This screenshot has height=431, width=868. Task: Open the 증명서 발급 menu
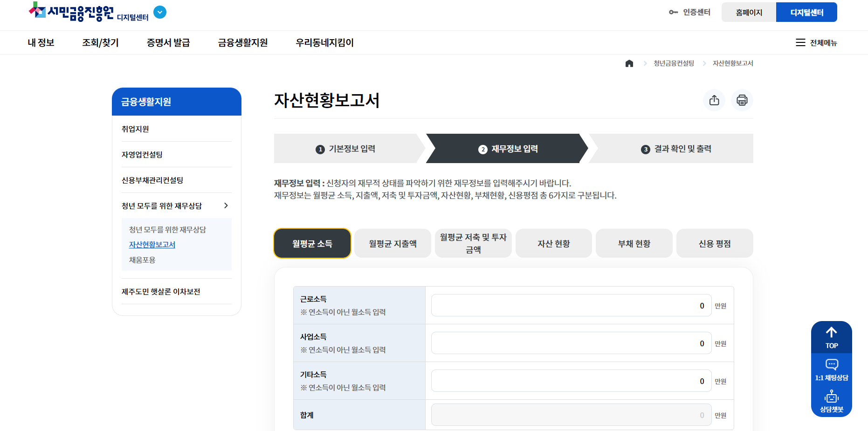[x=168, y=42]
